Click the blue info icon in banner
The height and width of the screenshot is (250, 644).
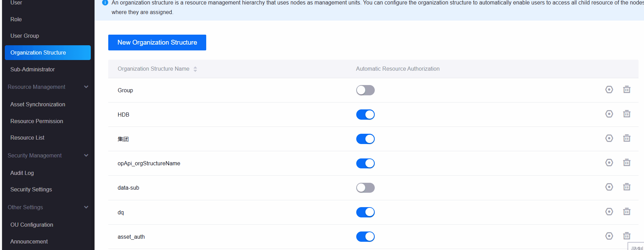coord(105,3)
